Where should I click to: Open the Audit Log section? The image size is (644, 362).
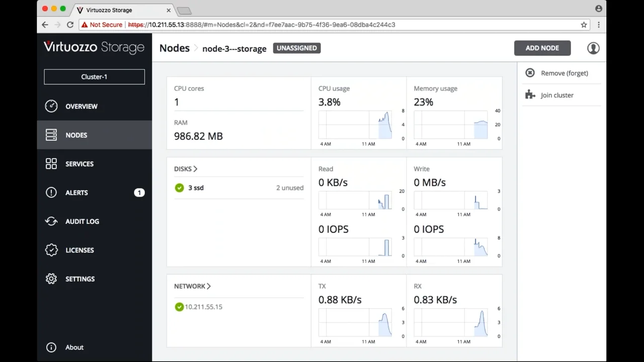[82, 221]
